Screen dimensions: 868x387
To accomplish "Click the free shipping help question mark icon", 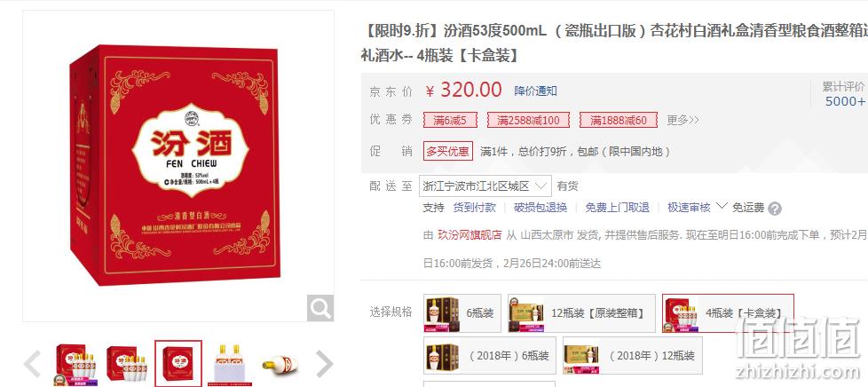I will (775, 209).
